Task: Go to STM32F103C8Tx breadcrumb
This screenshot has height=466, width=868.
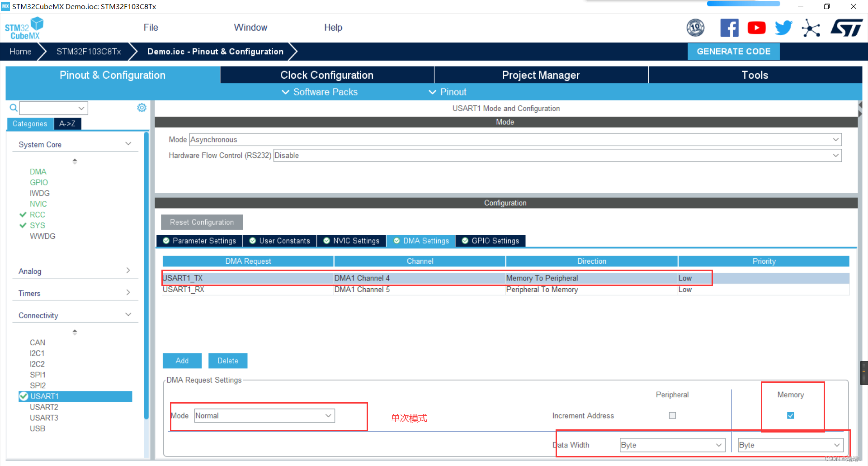Action: pyautogui.click(x=89, y=52)
